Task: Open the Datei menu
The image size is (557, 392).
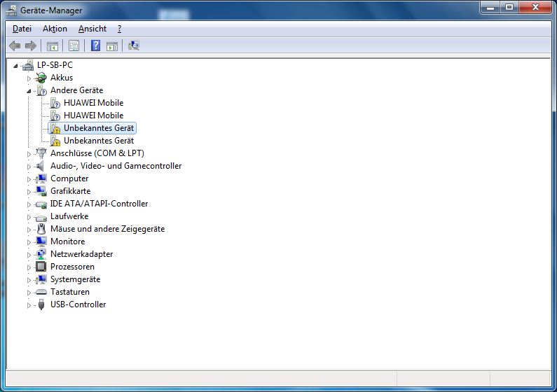Action: click(x=22, y=29)
